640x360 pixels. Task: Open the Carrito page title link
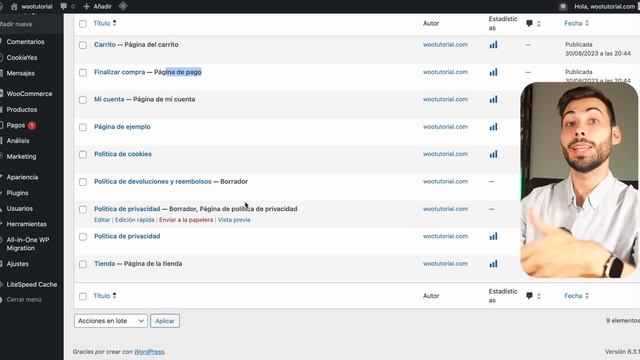pyautogui.click(x=105, y=44)
